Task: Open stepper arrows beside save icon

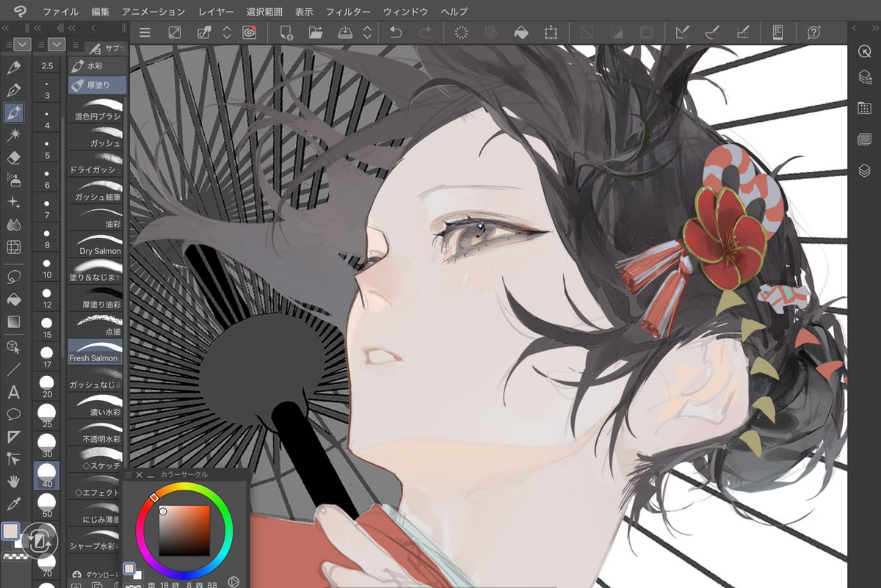Action: [366, 32]
